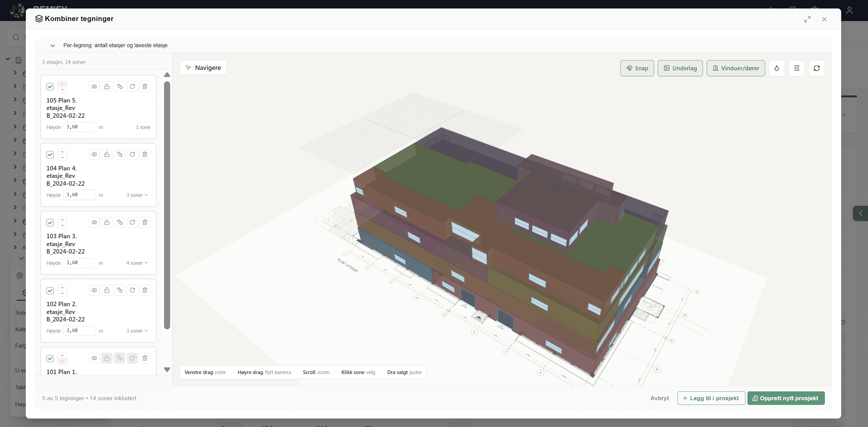Delete the 104 Plan 4 drawing
868x427 pixels.
click(145, 154)
